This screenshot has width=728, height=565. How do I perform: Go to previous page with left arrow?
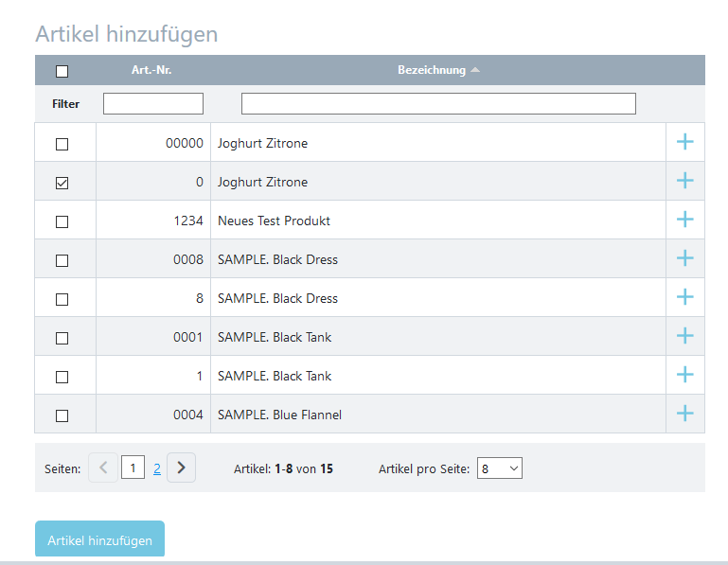(103, 468)
